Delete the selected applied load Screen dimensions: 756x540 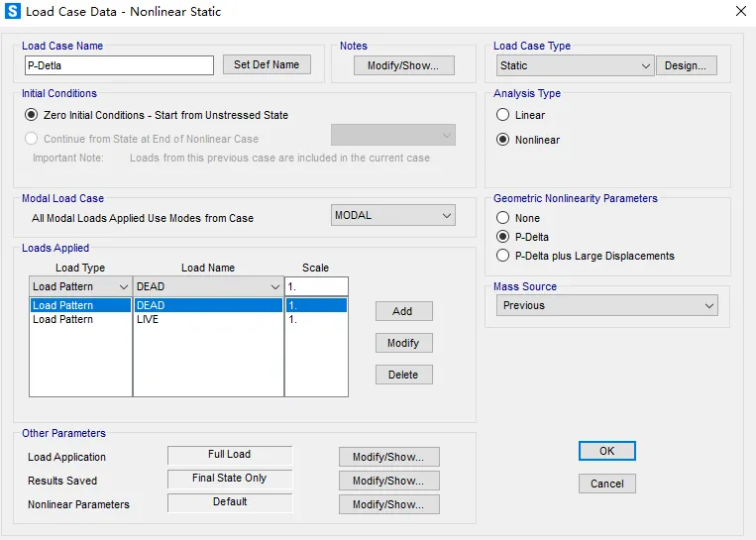pyautogui.click(x=403, y=375)
